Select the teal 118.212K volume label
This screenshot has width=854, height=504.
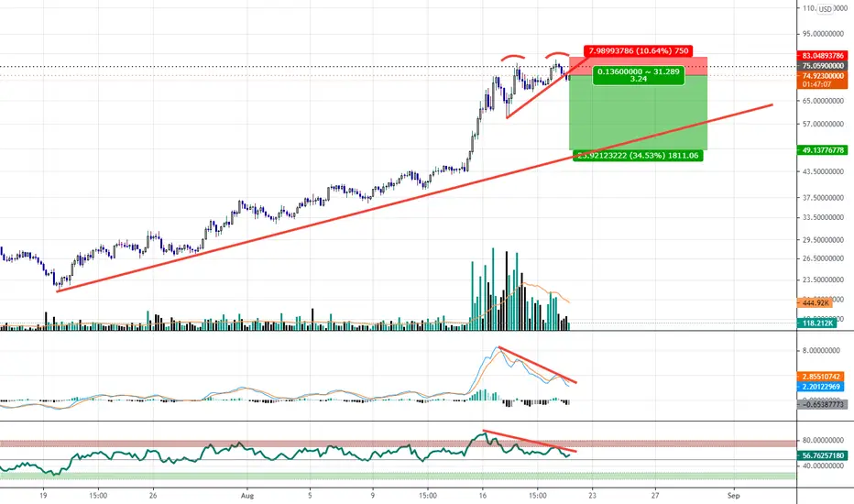[x=816, y=323]
